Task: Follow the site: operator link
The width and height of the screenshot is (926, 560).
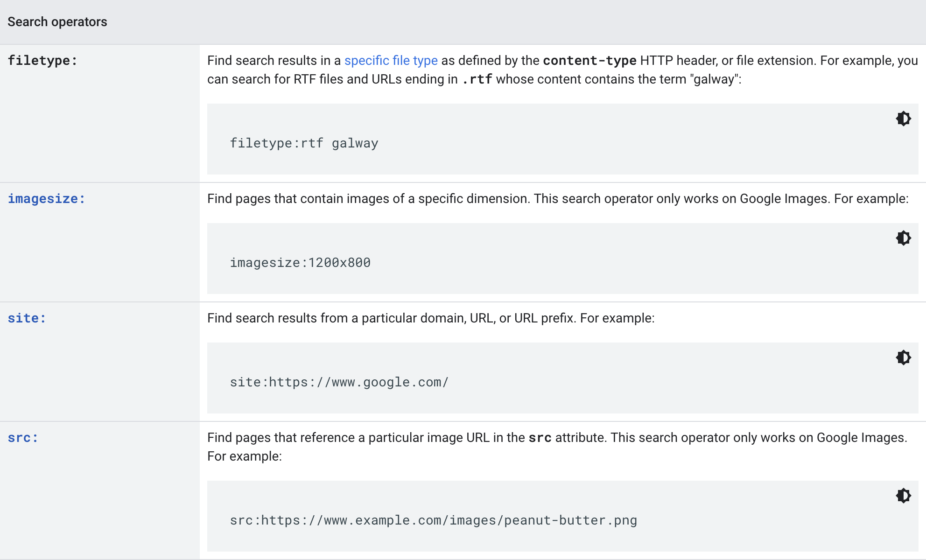Action: 27,318
